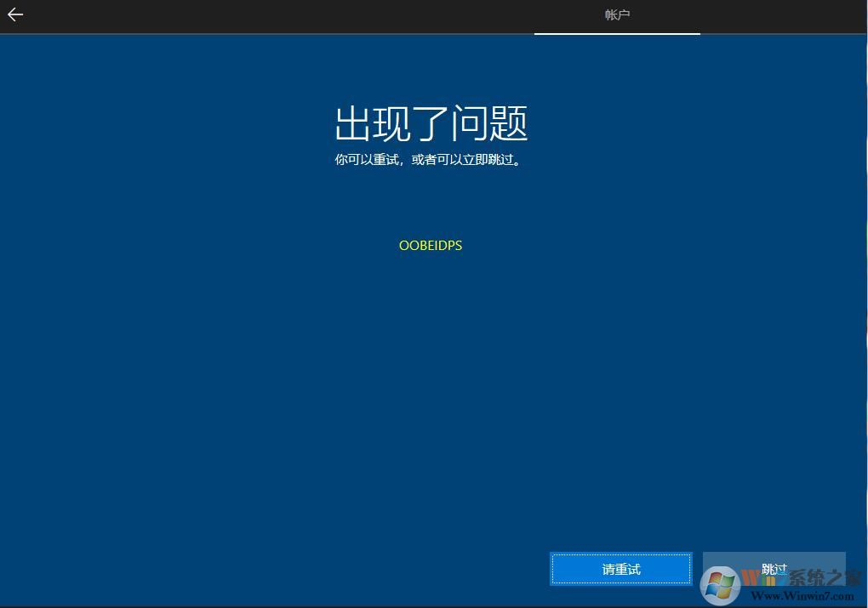Screen dimensions: 868x608
Task: Click the 请重试 retry button
Action: click(621, 570)
